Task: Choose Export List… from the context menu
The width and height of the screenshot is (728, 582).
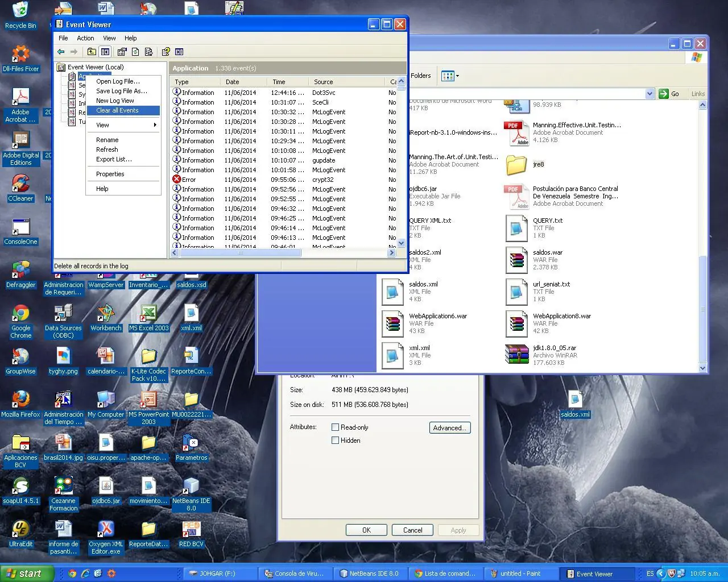Action: pos(123,159)
